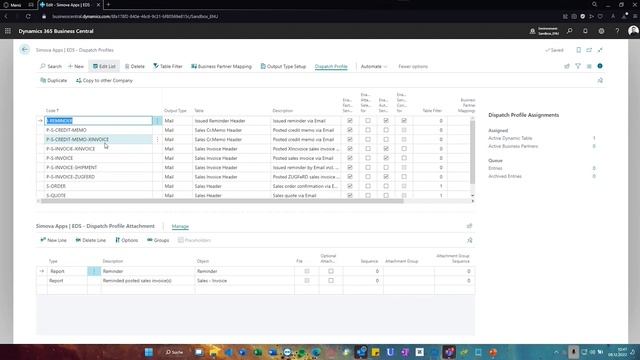This screenshot has width=640, height=360.
Task: Open row options for P-S-CREDIT-MEMO-XINVOICE
Action: pyautogui.click(x=158, y=139)
